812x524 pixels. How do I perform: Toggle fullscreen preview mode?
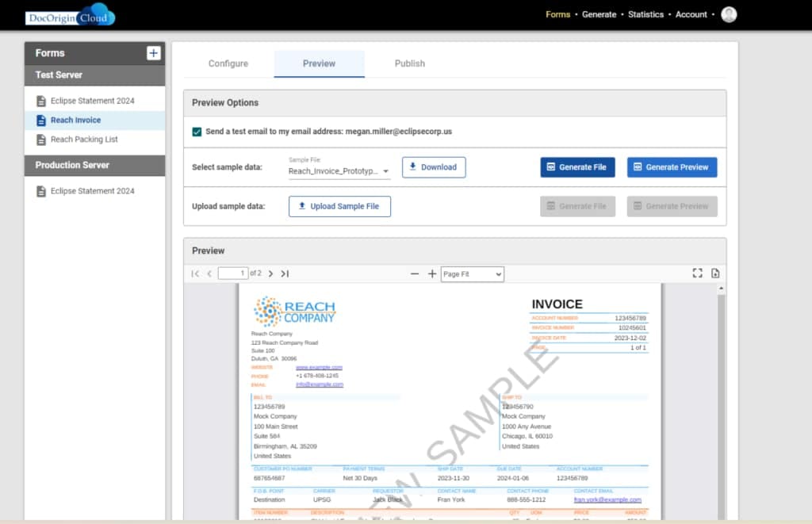698,273
